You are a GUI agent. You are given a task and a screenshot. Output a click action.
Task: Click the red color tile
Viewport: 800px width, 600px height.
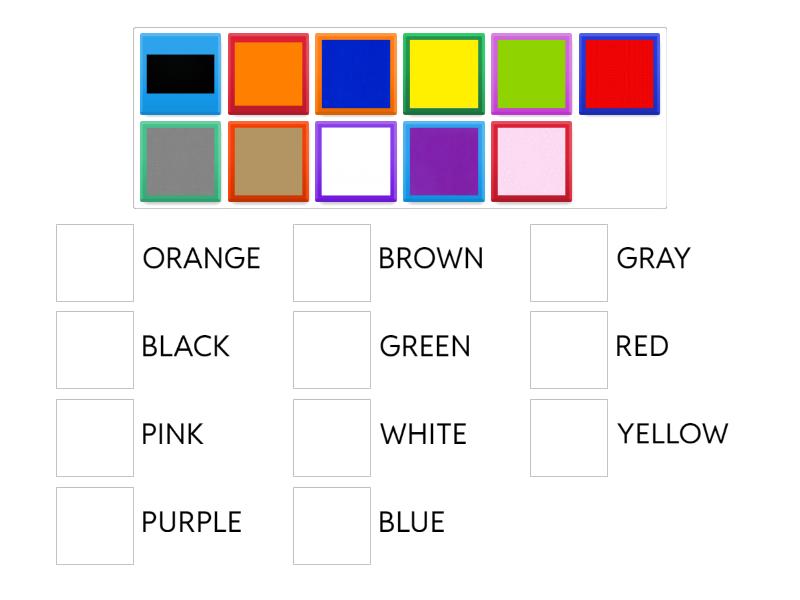point(619,72)
